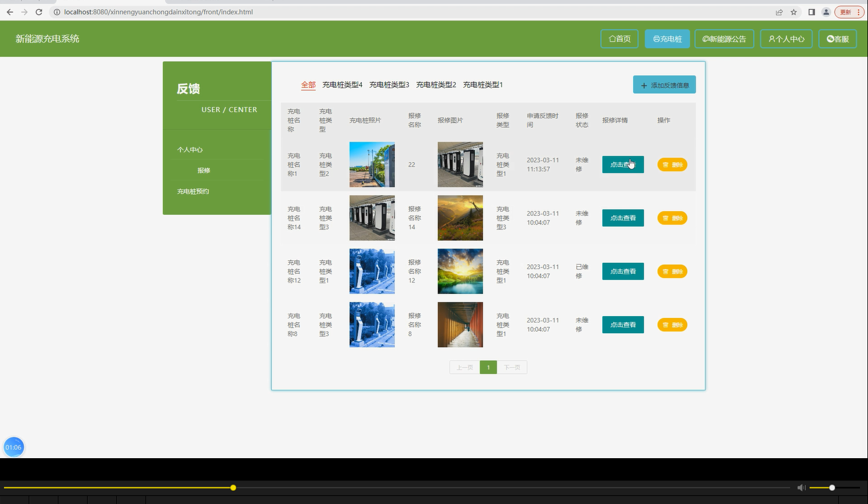Click 点击查看 on the 充电桩名称14 row
This screenshot has height=504, width=868.
[622, 218]
